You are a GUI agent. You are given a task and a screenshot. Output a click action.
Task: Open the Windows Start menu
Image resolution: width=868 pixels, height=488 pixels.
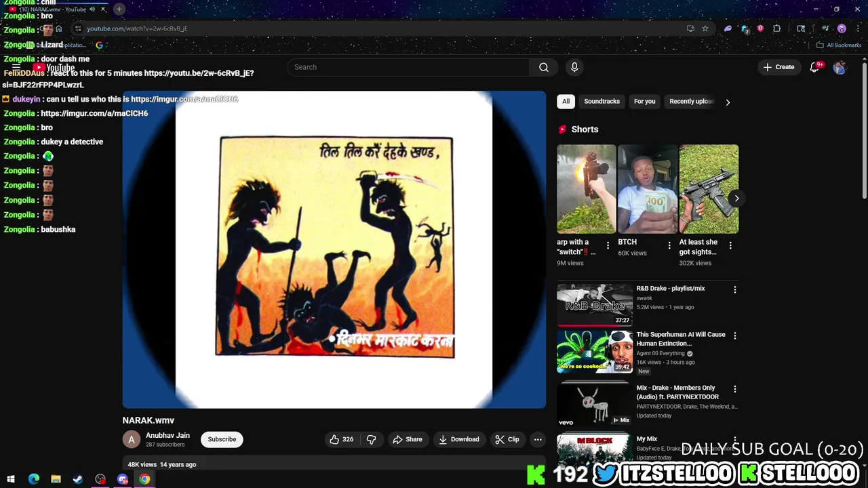click(x=11, y=479)
